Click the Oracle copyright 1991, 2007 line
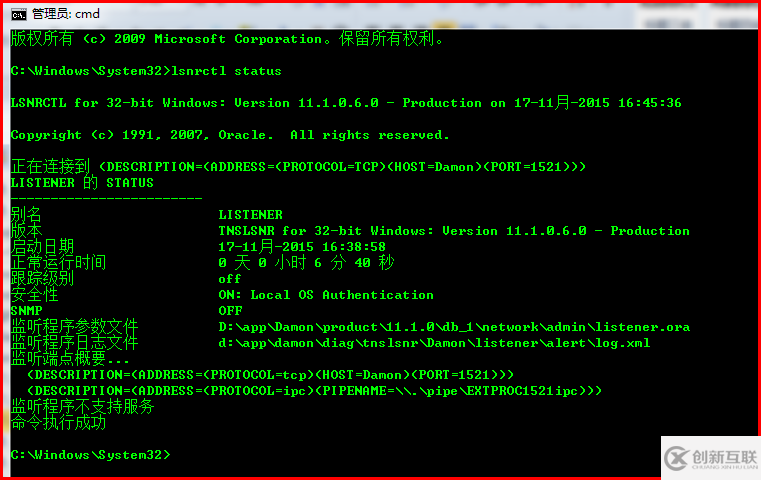761x480 pixels. (230, 135)
